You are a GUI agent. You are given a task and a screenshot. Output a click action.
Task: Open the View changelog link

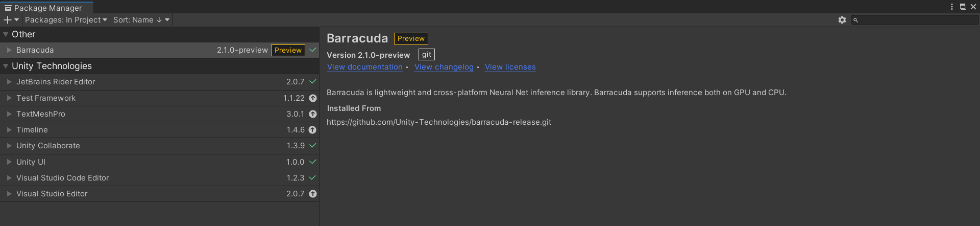444,67
